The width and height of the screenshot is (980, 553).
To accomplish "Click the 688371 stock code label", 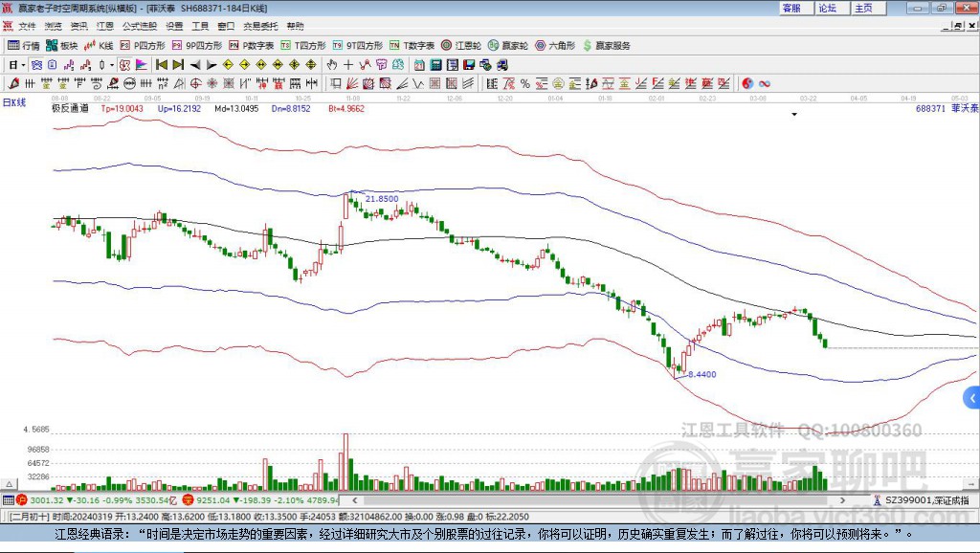I will [x=930, y=108].
